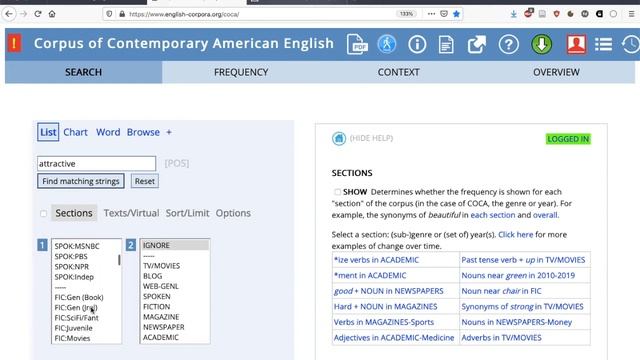Open 'Adverbs in TV/MOVIES' example
The height and width of the screenshot is (360, 640).
pyautogui.click(x=501, y=338)
